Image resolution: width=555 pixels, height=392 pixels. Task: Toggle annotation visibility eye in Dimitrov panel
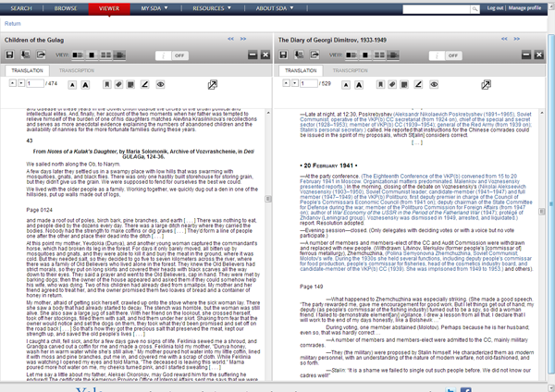pyautogui.click(x=434, y=84)
